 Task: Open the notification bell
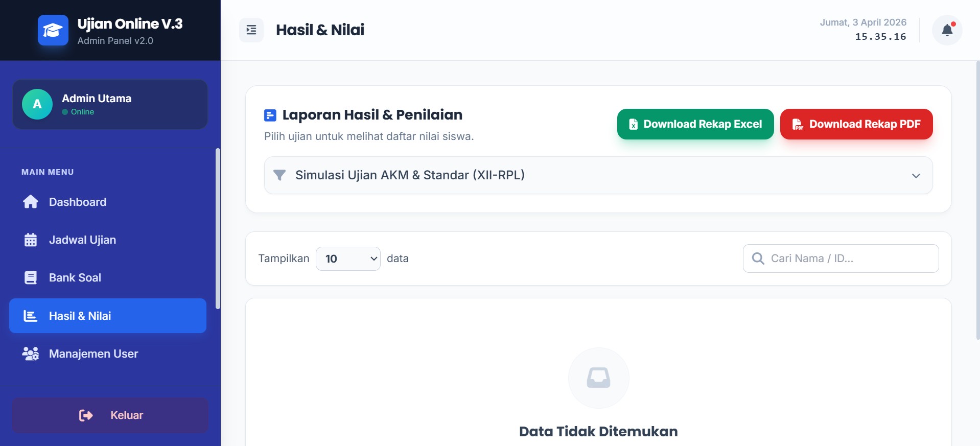[947, 30]
